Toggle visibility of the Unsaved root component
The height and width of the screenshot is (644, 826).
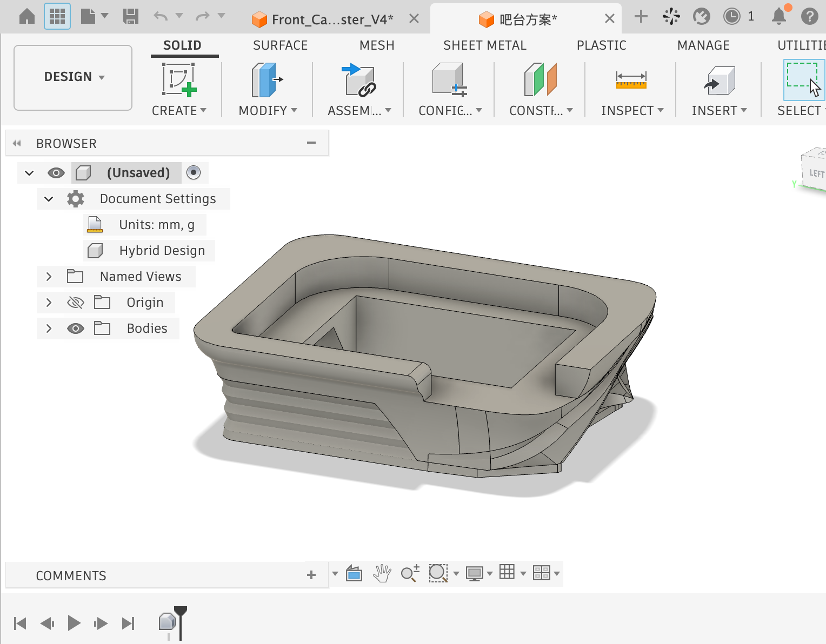tap(56, 173)
